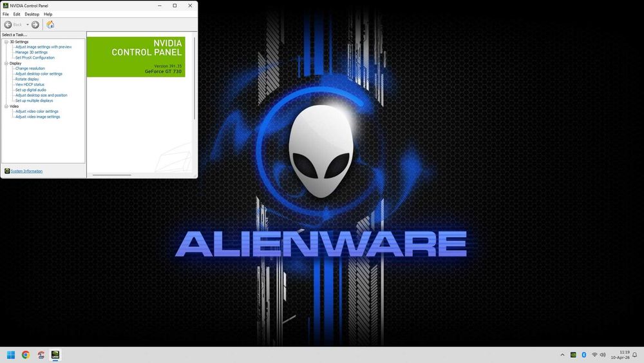Screen dimensions: 644x363
Task: Click the volume speaker tray icon
Action: (603, 355)
